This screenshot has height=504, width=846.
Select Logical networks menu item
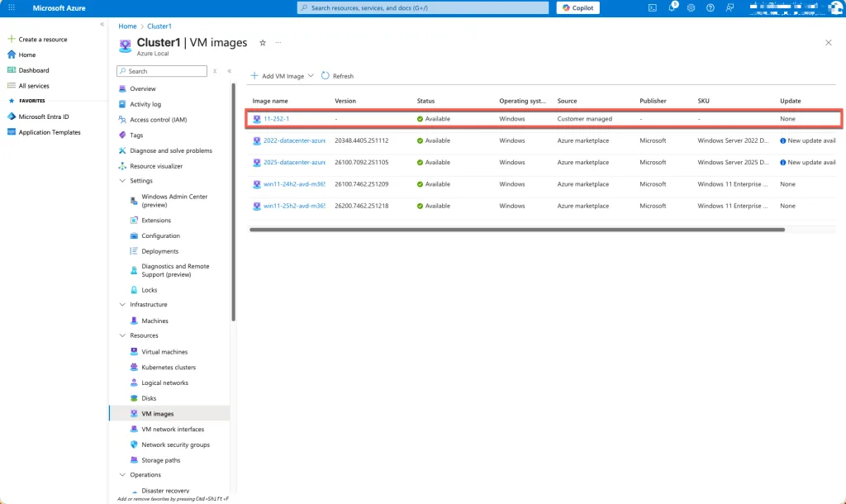(x=164, y=383)
